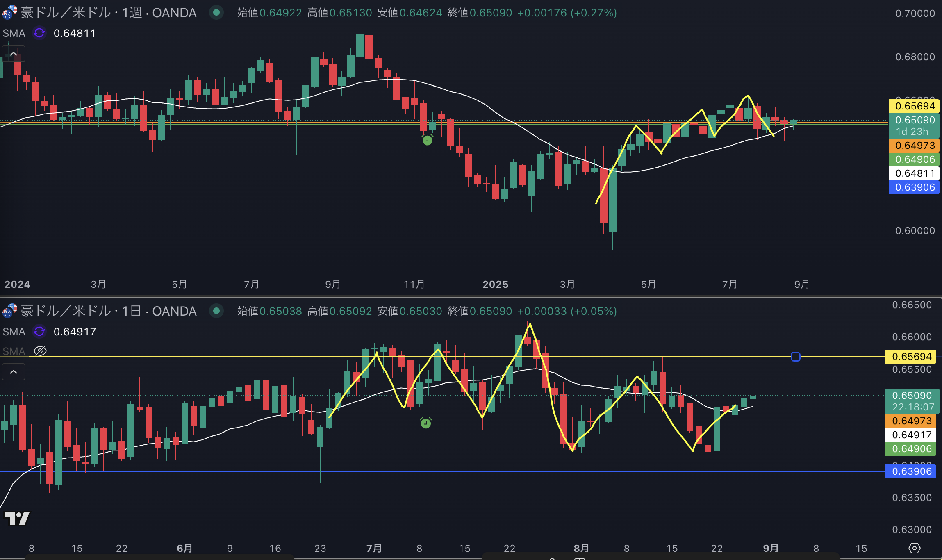Click 0.63000 on daily price scale
Screen dimensions: 942x560
912,530
